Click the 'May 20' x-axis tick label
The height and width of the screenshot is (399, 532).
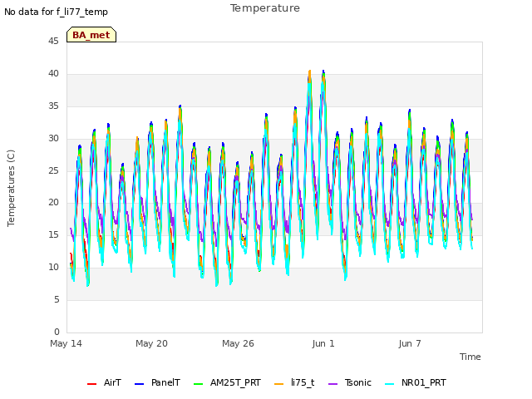(x=151, y=343)
